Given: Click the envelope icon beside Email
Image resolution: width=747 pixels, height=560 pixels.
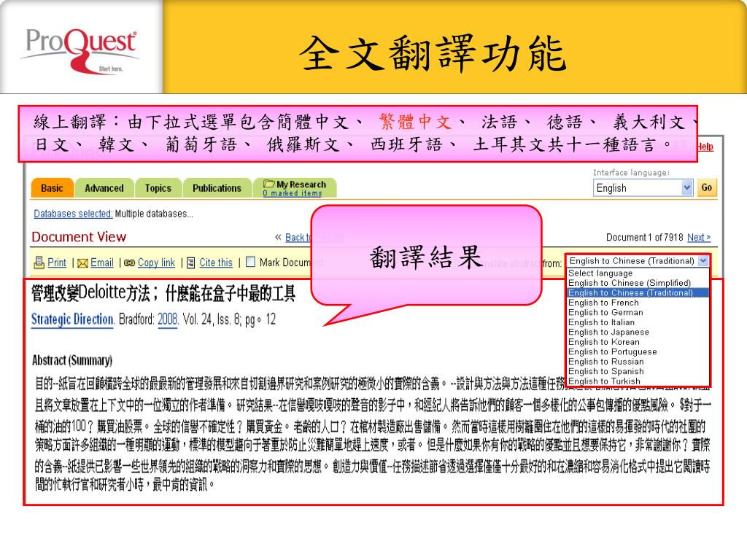Looking at the screenshot, I should click(x=83, y=262).
